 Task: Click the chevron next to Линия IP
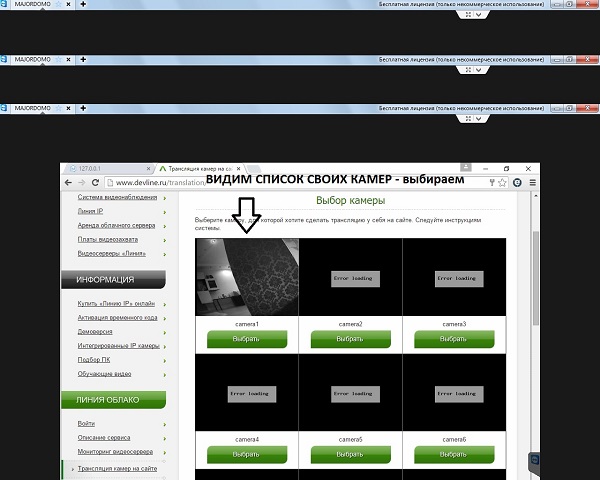pos(165,212)
